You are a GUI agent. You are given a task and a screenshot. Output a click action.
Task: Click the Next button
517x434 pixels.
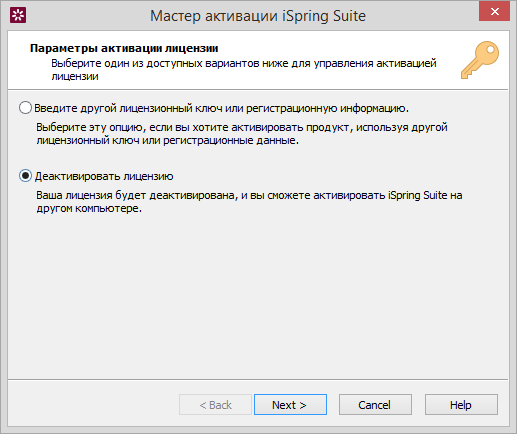(x=290, y=405)
